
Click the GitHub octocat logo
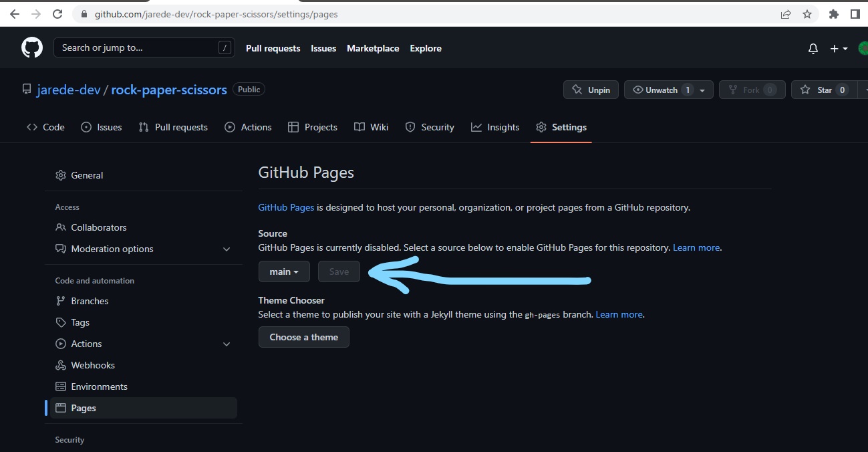[x=32, y=47]
